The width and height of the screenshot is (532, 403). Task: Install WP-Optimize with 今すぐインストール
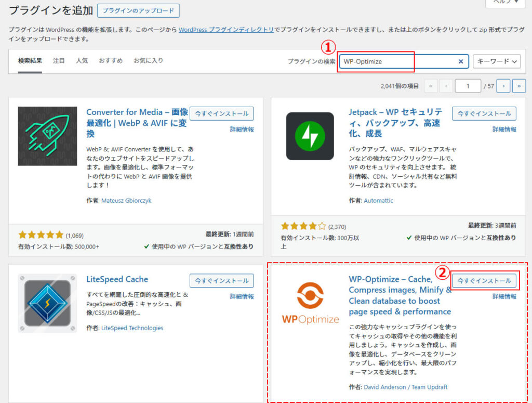(x=484, y=280)
